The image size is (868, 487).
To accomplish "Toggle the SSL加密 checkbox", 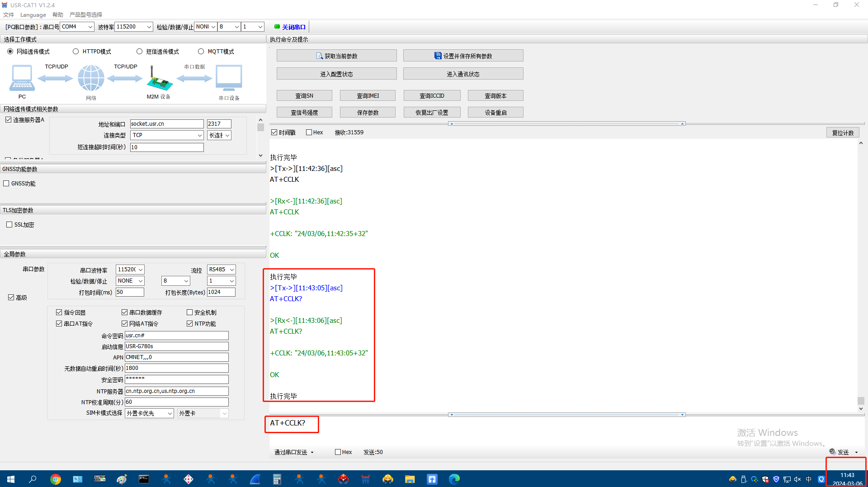I will click(9, 225).
